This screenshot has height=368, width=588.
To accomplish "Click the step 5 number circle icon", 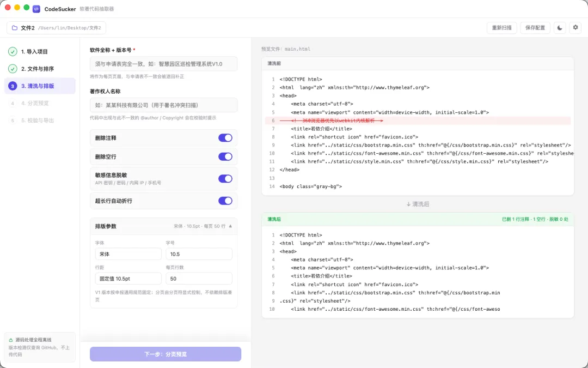I will coord(13,120).
